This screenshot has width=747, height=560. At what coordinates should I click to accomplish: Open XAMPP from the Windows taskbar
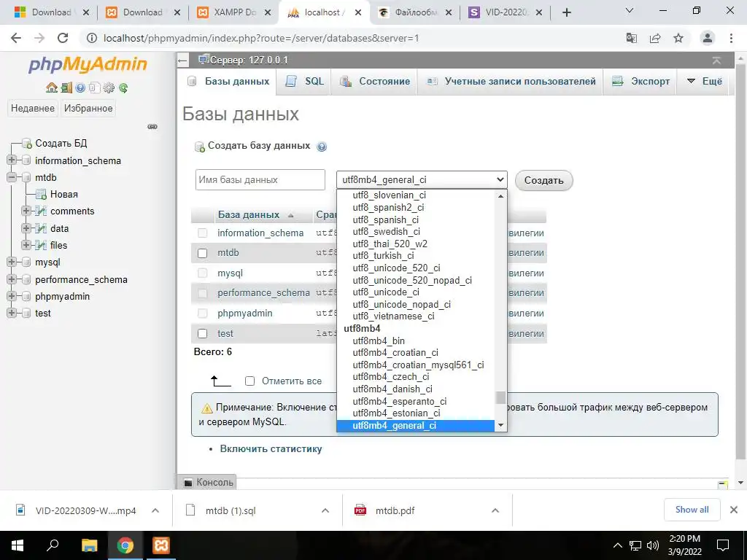pyautogui.click(x=160, y=545)
